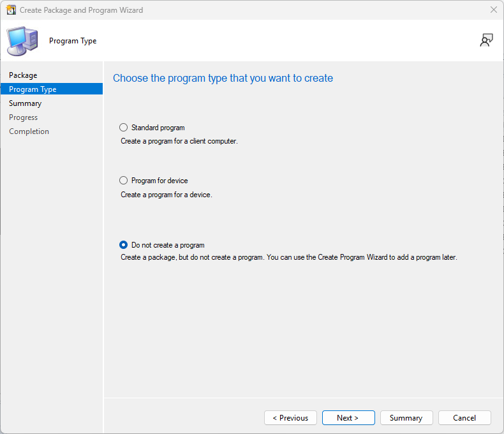Click the Summary button at the bottom
The width and height of the screenshot is (504, 434).
(x=406, y=418)
